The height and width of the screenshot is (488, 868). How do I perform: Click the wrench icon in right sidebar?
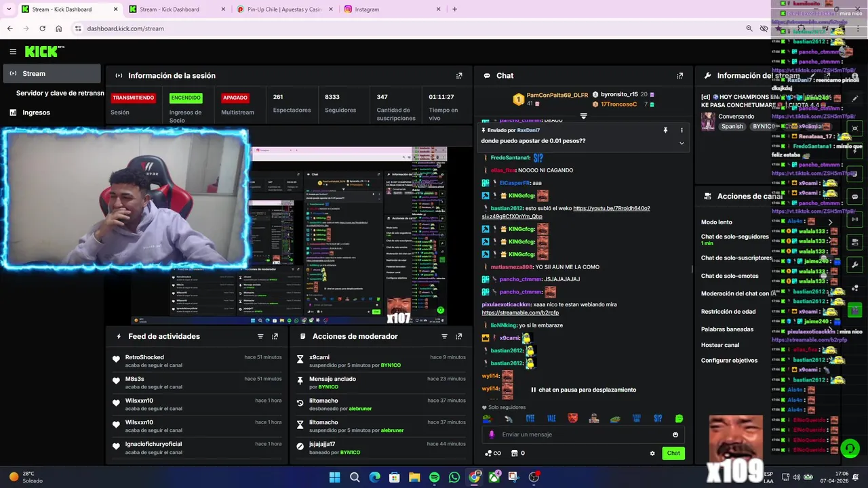coord(855,266)
